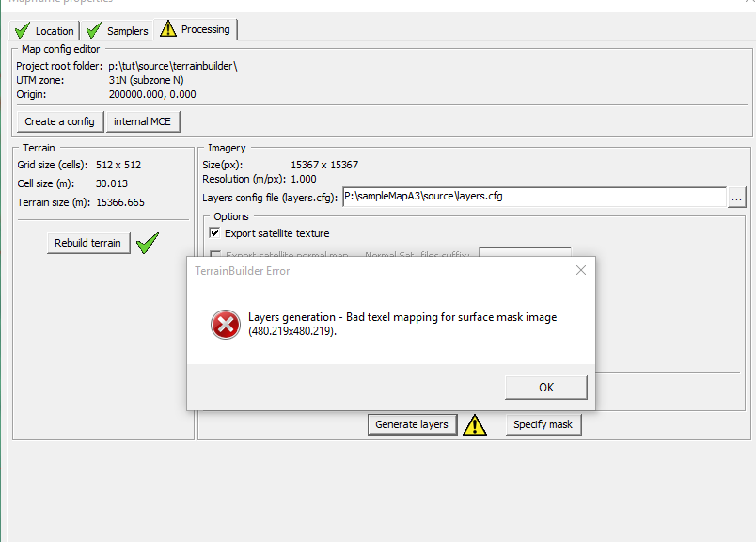Click the warning triangle beside Generate layers
The image size is (756, 542).
point(475,425)
